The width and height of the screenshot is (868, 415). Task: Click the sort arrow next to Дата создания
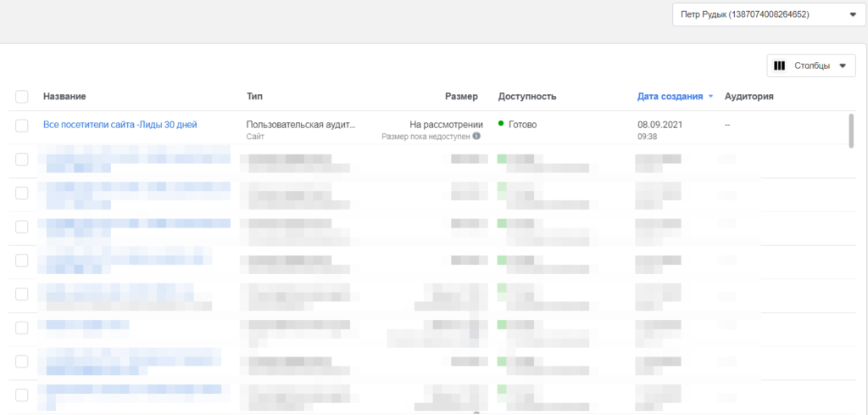[710, 97]
